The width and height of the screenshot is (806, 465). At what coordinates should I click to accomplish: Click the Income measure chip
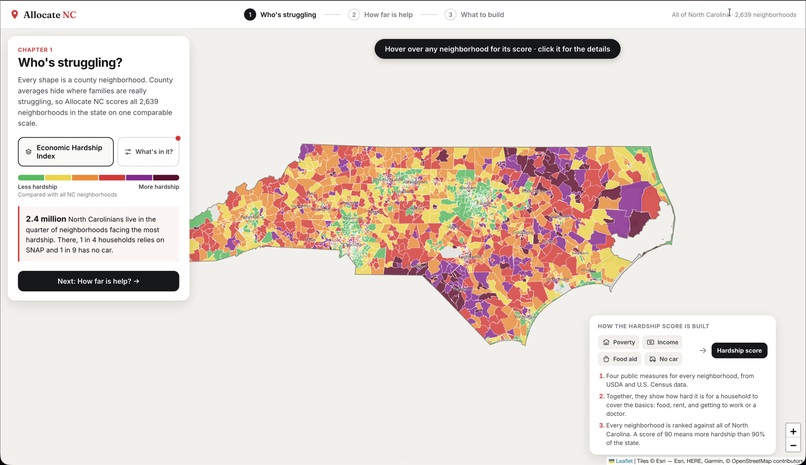[x=663, y=342]
